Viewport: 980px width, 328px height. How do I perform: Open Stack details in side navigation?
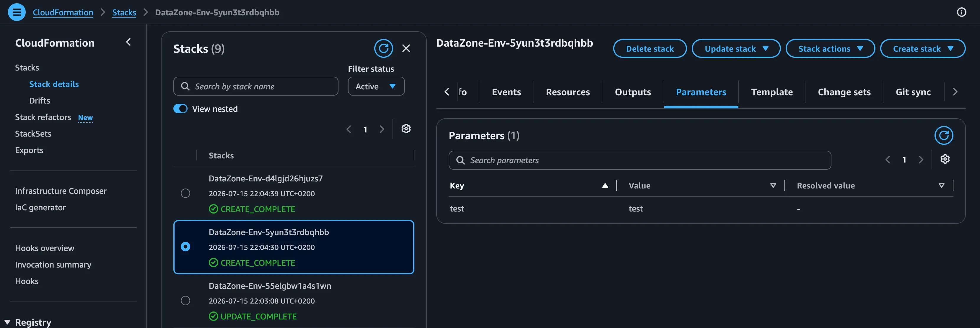(54, 84)
